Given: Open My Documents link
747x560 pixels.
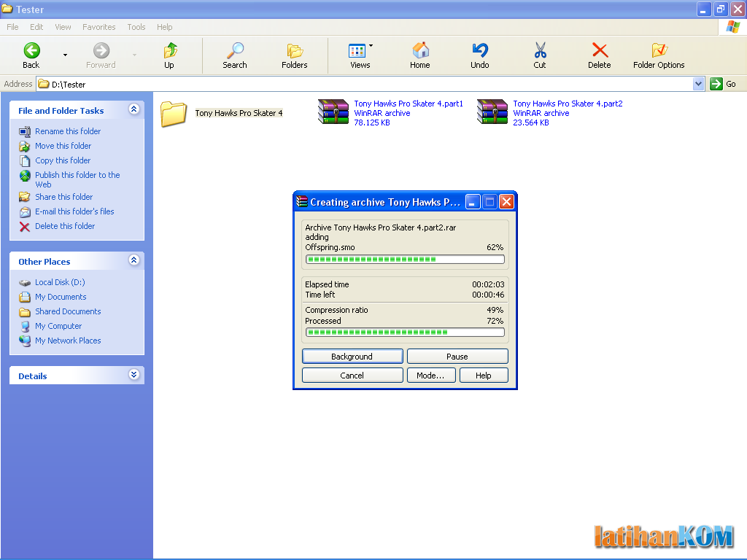Looking at the screenshot, I should (x=61, y=297).
